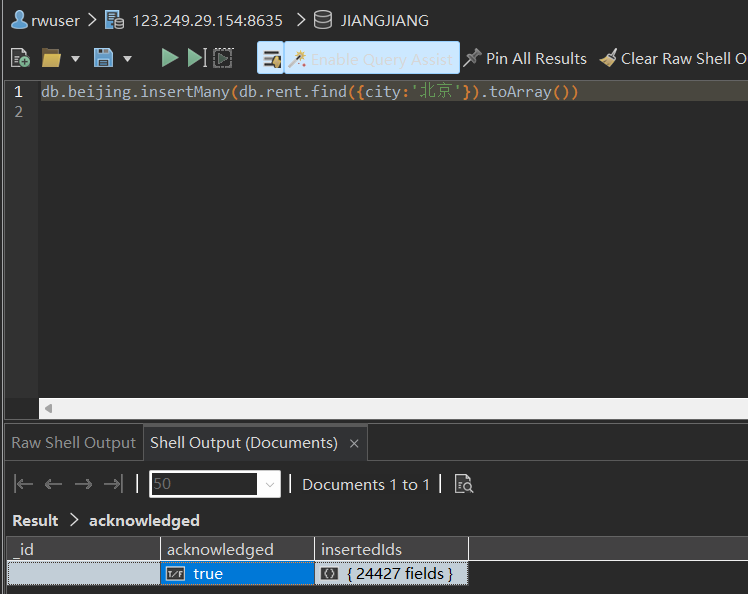The height and width of the screenshot is (594, 748).
Task: Click the Documents 1 to 1 label
Action: click(366, 485)
